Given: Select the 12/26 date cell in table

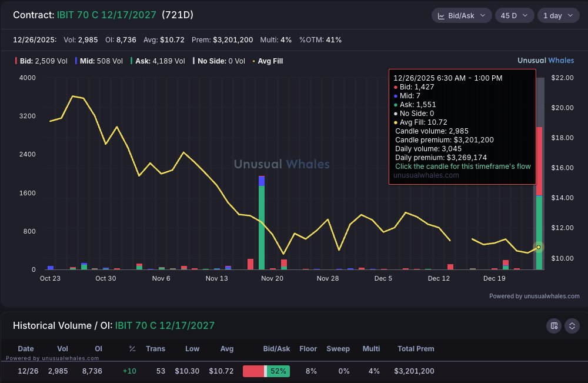Looking at the screenshot, I should (28, 371).
